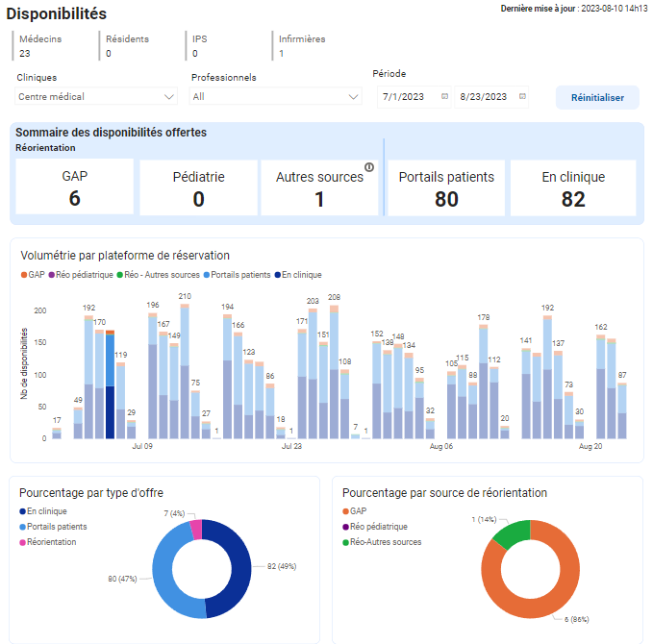The width and height of the screenshot is (653, 644).
Task: Expand the Professionnels dropdown set to All
Action: tap(275, 96)
